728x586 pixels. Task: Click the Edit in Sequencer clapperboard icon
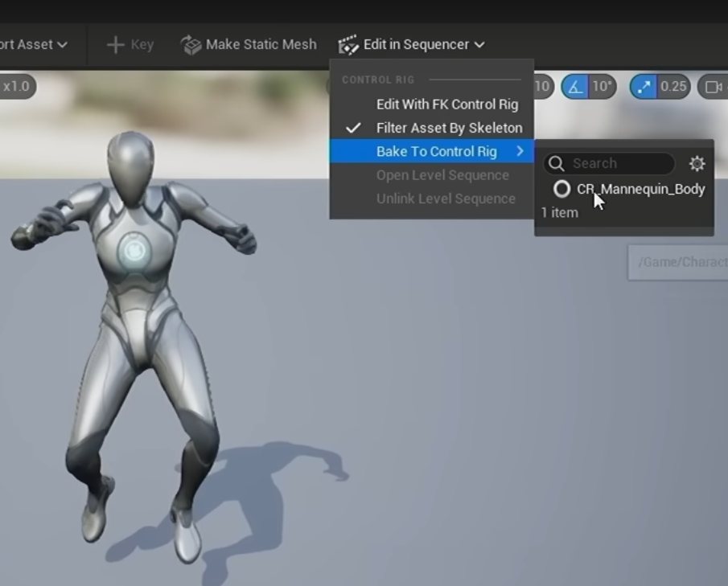(348, 45)
